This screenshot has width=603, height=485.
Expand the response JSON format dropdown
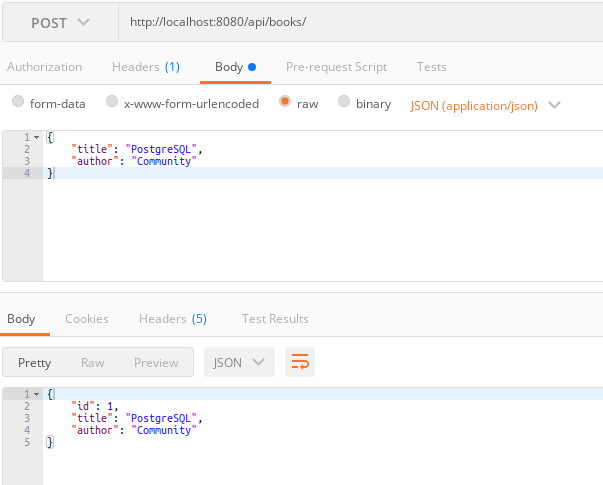tap(239, 363)
